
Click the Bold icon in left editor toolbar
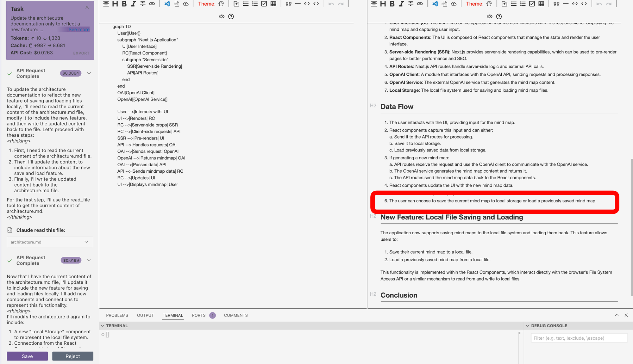click(124, 4)
